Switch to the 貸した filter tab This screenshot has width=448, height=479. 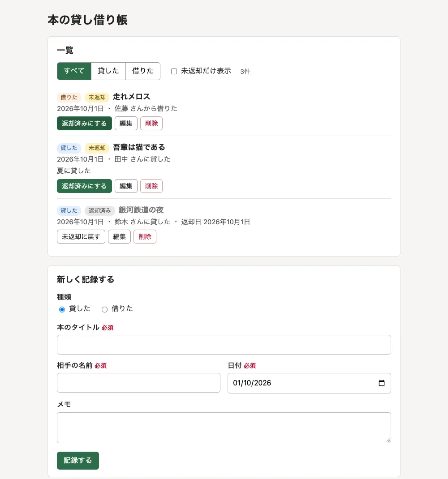click(x=108, y=71)
